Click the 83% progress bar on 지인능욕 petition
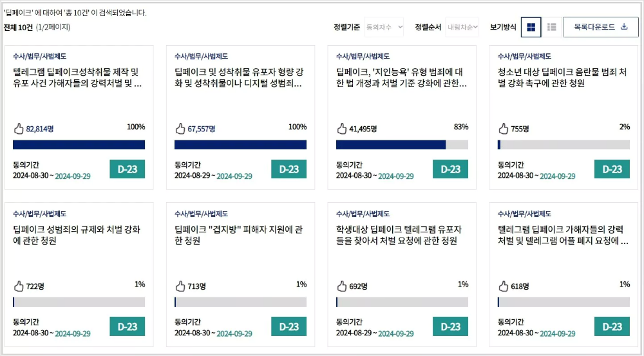Screen dimensions: 644x356 [x=402, y=145]
